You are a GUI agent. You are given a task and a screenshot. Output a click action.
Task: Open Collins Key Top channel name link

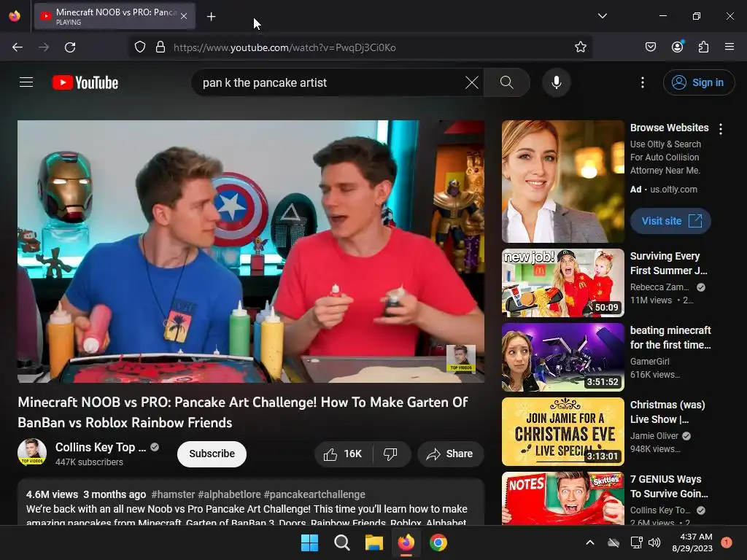tap(101, 447)
